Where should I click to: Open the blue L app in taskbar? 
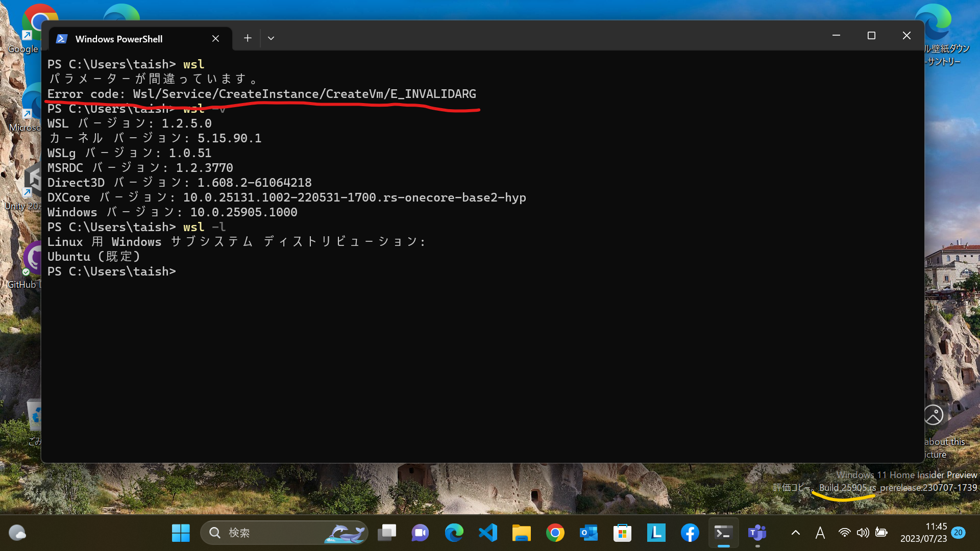[x=656, y=533]
